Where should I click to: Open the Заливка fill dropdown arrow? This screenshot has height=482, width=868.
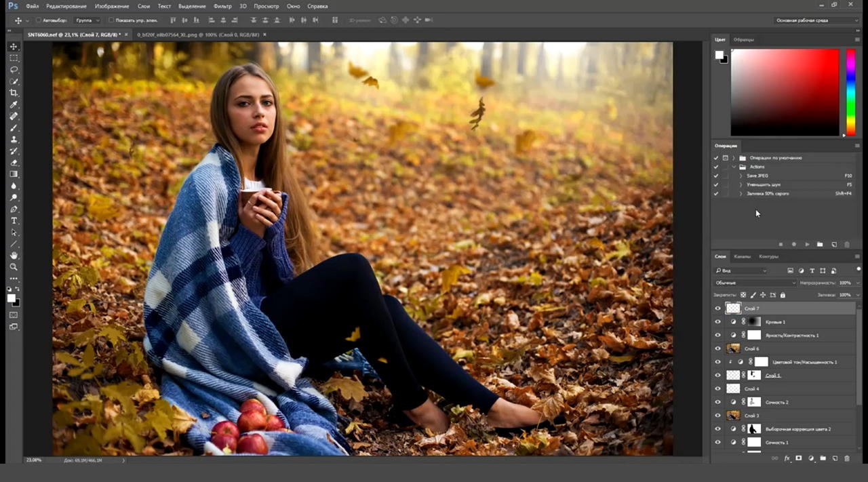click(x=857, y=295)
